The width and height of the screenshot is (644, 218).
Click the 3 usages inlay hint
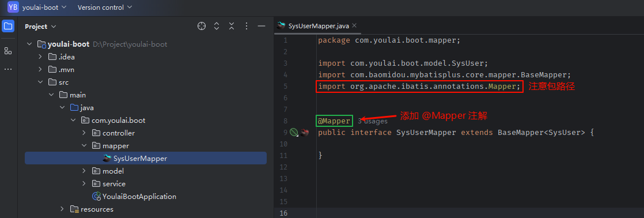373,121
